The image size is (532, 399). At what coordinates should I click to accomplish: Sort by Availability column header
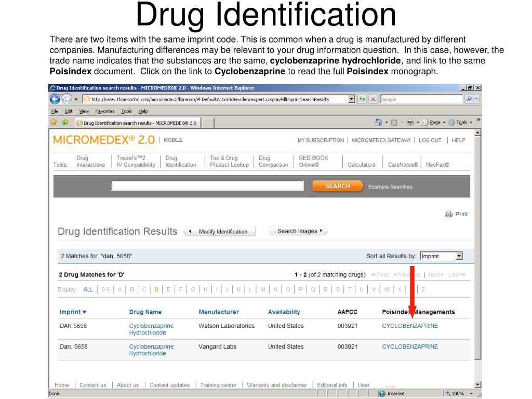(284, 312)
